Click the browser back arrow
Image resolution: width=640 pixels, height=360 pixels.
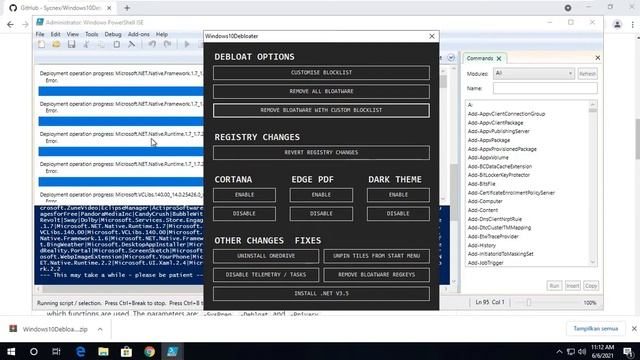tap(10, 24)
